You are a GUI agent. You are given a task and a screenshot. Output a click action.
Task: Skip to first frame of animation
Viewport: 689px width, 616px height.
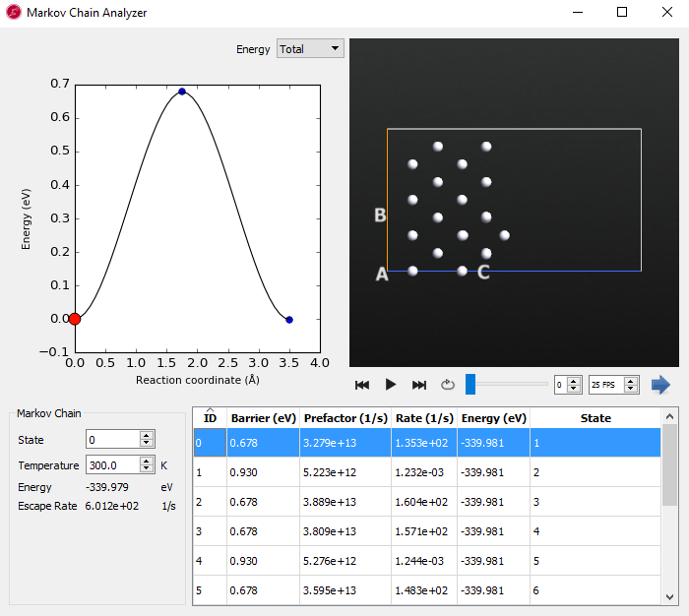click(x=362, y=386)
